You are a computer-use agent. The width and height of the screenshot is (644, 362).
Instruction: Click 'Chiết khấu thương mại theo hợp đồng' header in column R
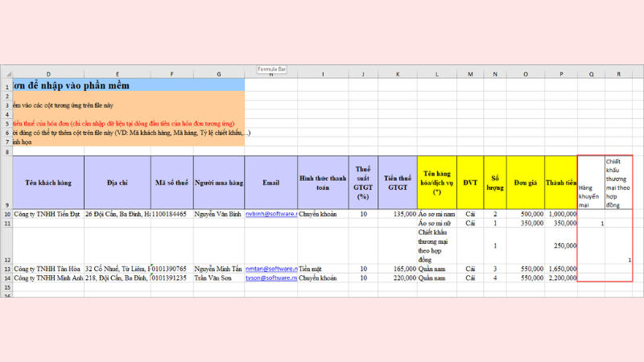coord(618,183)
